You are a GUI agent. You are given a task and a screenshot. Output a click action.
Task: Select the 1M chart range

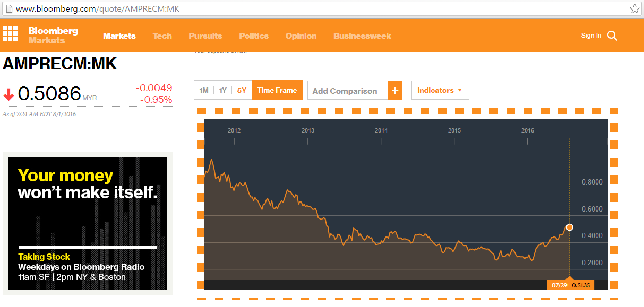pyautogui.click(x=204, y=90)
